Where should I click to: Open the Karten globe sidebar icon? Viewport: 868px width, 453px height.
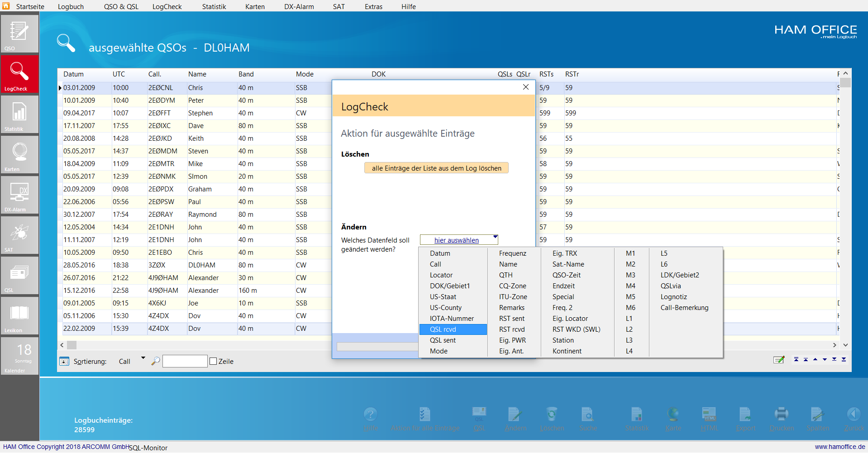click(x=19, y=154)
